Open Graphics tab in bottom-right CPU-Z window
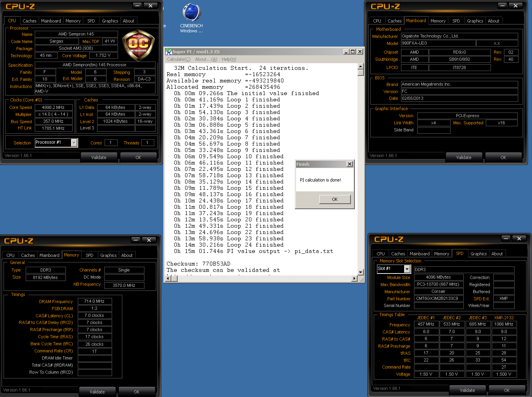Viewport: 532px width, 397px height. coord(479,254)
